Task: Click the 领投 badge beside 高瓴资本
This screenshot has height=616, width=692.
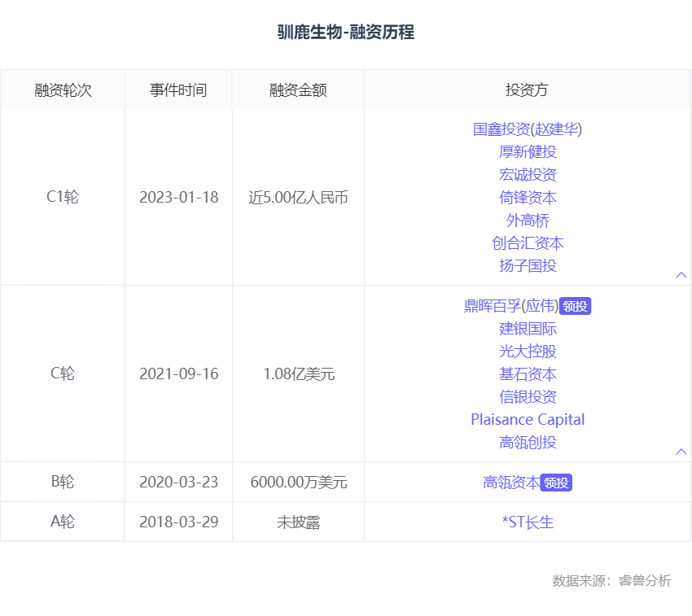Action: coord(557,483)
